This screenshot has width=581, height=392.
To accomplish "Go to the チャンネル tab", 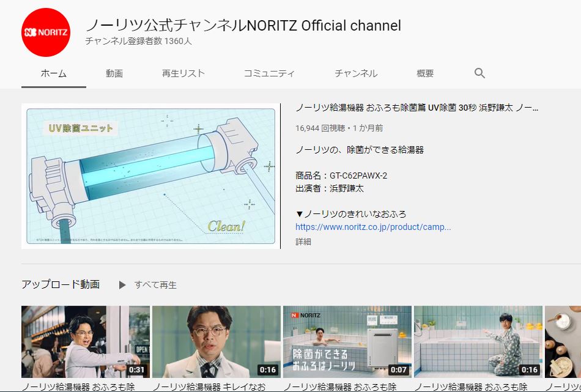I will pos(356,73).
